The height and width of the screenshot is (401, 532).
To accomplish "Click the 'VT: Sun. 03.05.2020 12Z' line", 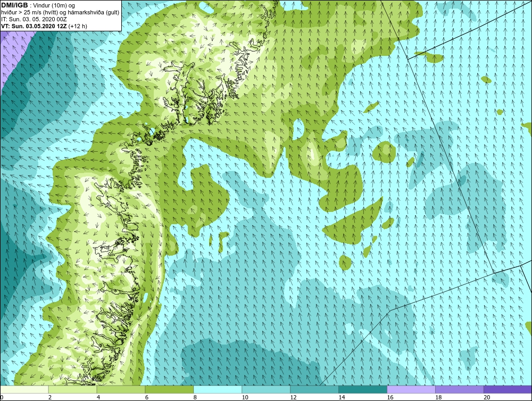I will pos(34,26).
